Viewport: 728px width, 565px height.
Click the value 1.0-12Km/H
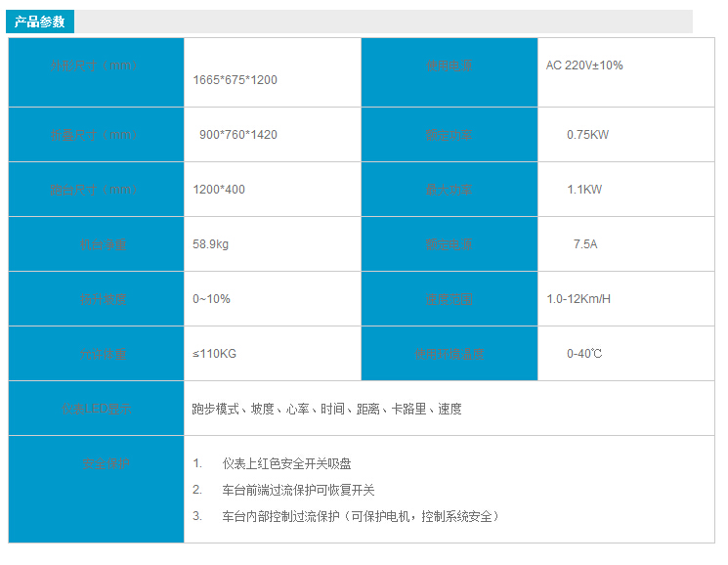pyautogui.click(x=578, y=299)
